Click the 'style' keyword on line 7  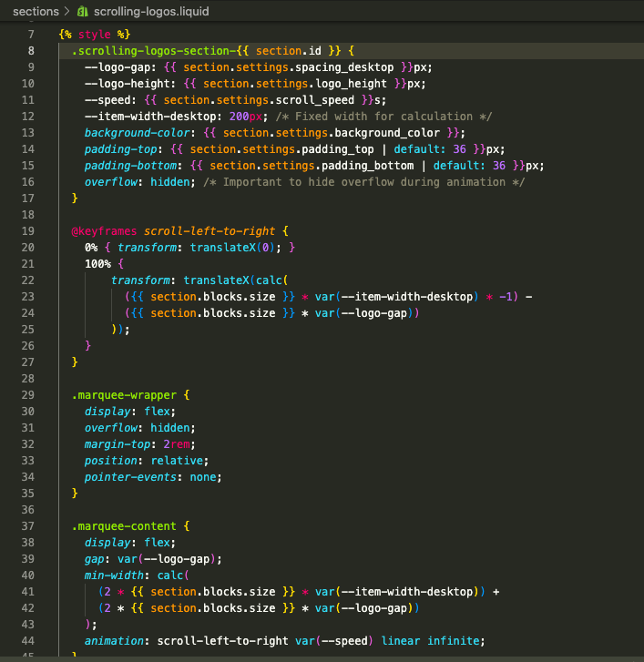click(x=95, y=35)
